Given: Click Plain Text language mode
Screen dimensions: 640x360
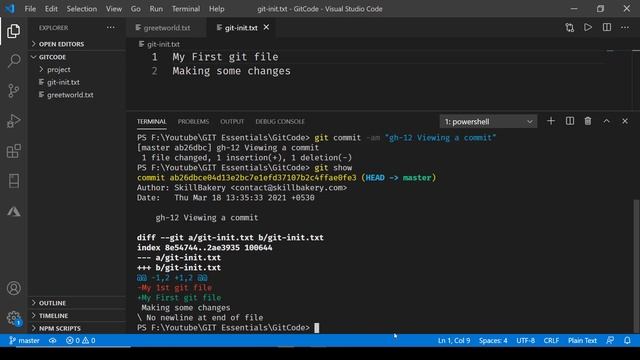Looking at the screenshot, I should (582, 340).
